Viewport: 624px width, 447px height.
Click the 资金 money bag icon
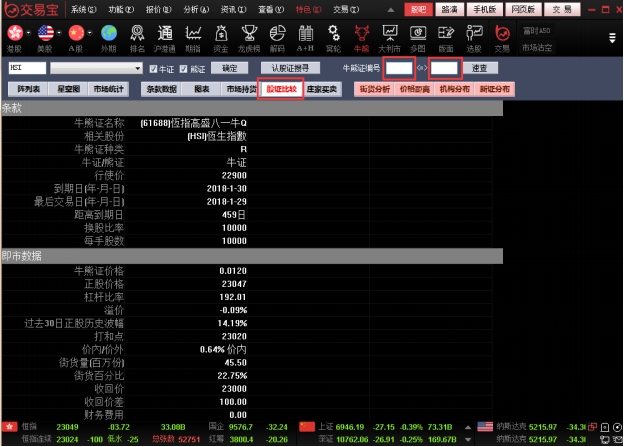pos(221,34)
